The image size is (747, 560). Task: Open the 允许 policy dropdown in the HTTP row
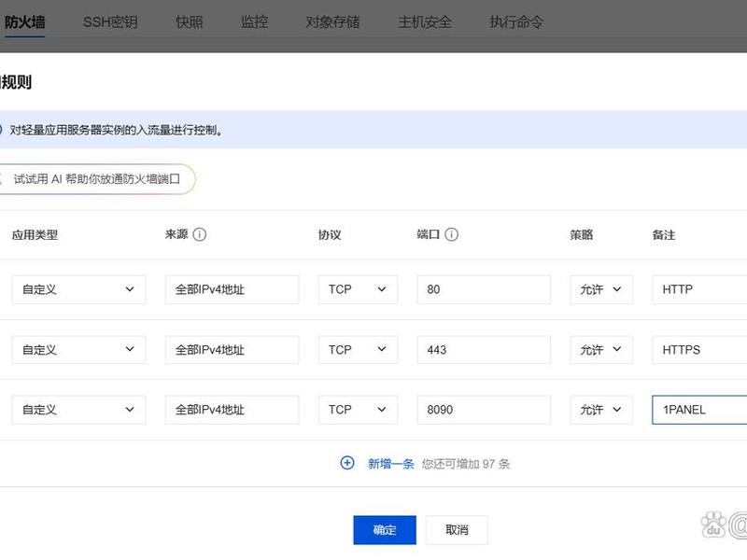tap(601, 289)
